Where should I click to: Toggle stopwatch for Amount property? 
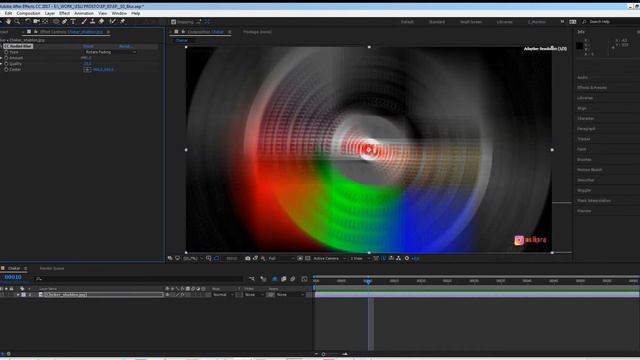6,58
